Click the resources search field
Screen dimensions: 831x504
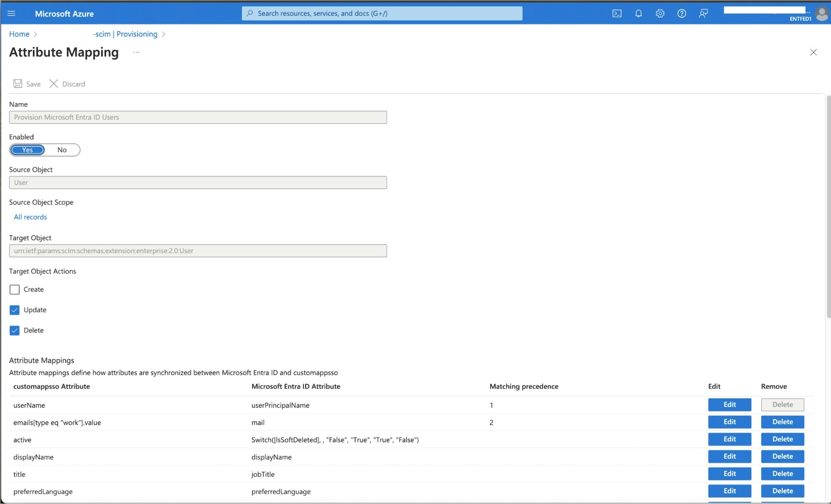click(382, 13)
